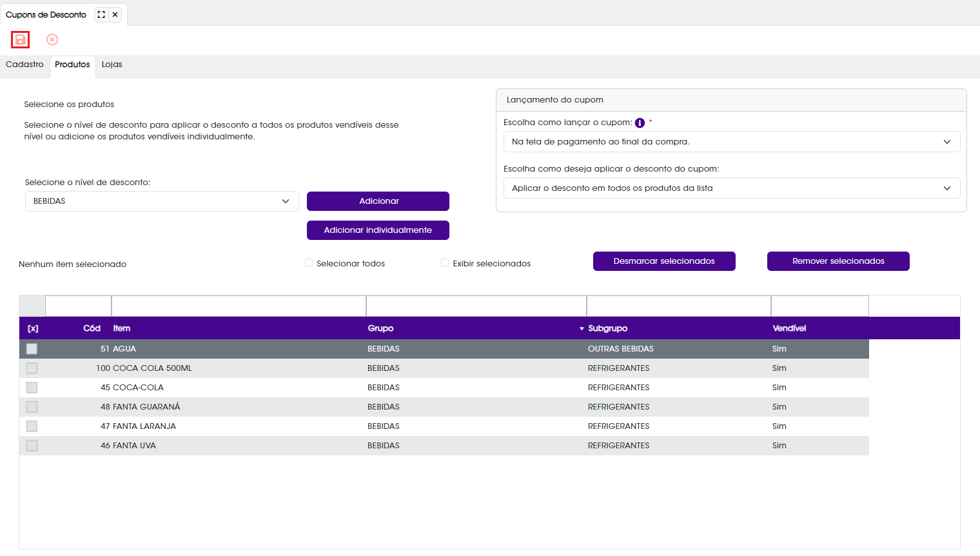Click COCA COLA 500ML item name

click(152, 368)
